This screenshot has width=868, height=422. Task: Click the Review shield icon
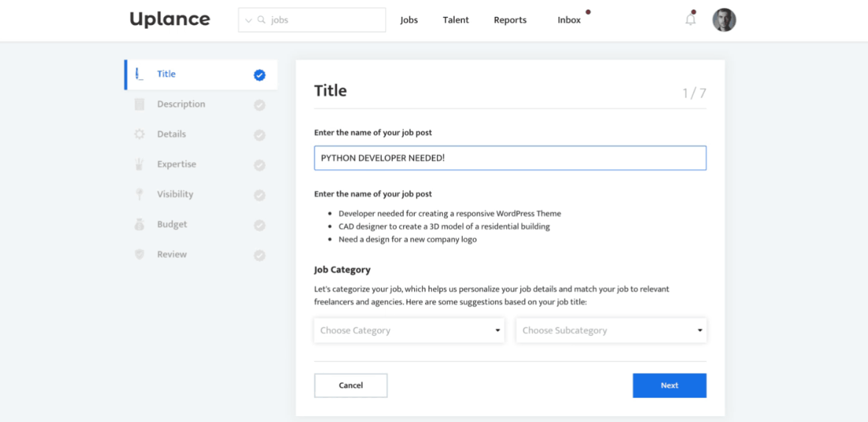click(x=140, y=254)
